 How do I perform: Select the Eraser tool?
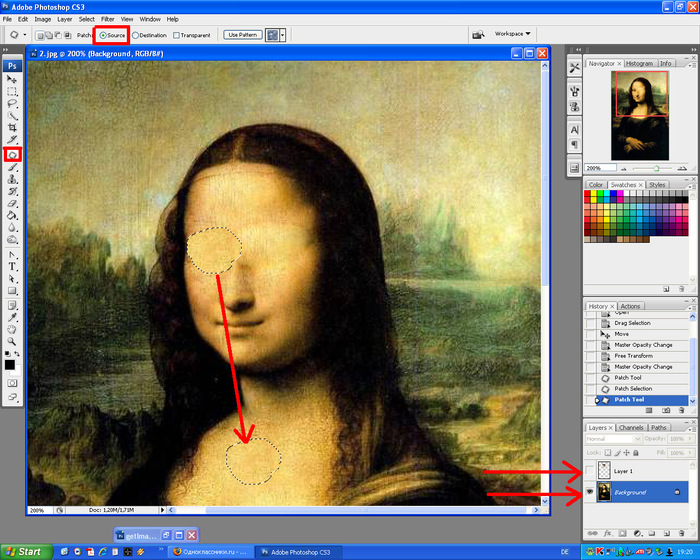tap(12, 204)
